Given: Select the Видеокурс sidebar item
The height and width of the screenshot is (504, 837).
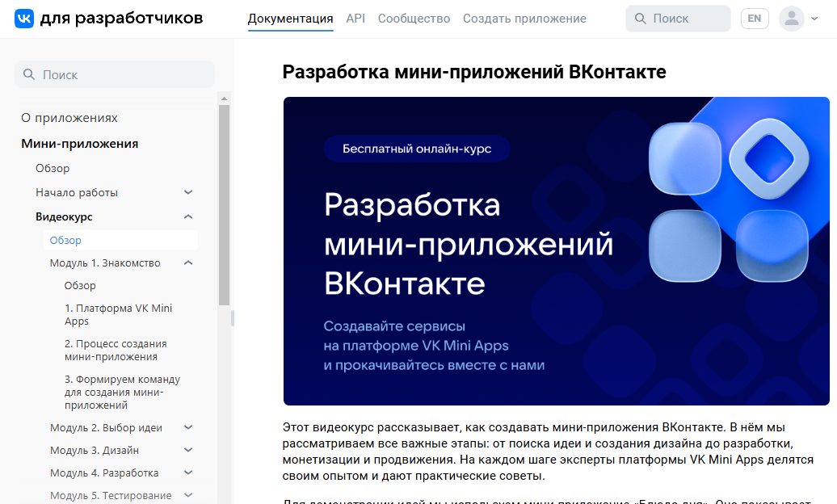Looking at the screenshot, I should tap(64, 216).
